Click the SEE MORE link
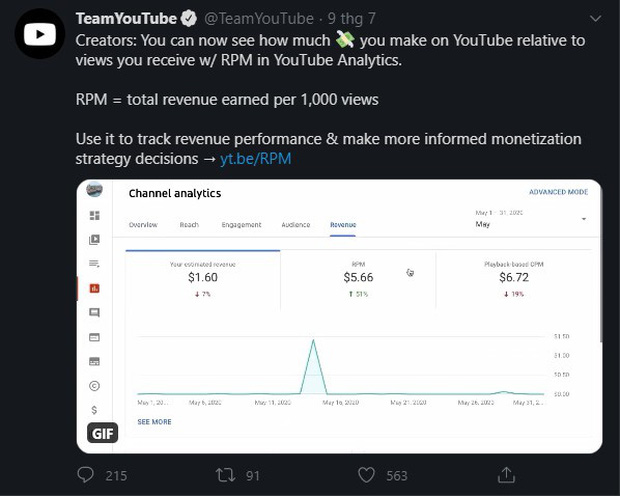 (154, 422)
